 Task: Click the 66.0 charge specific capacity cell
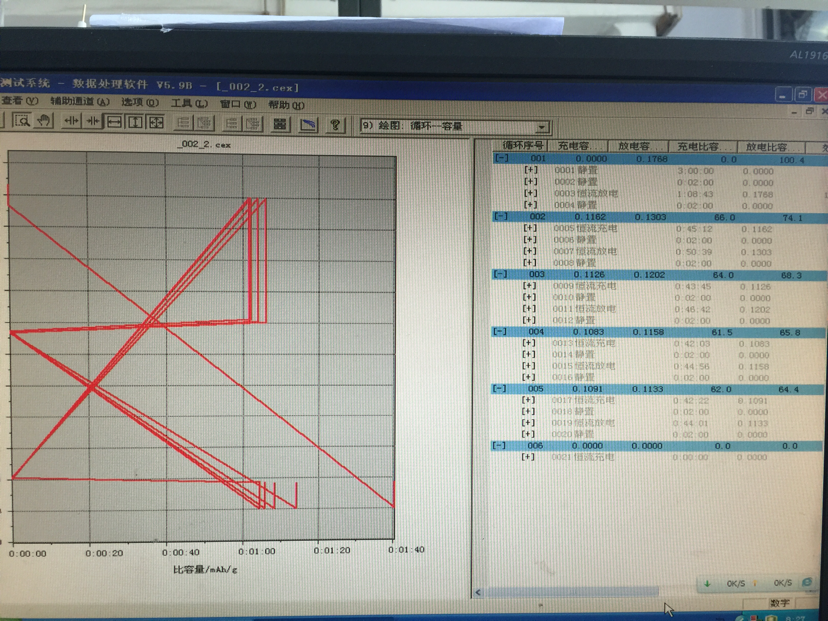click(x=724, y=218)
